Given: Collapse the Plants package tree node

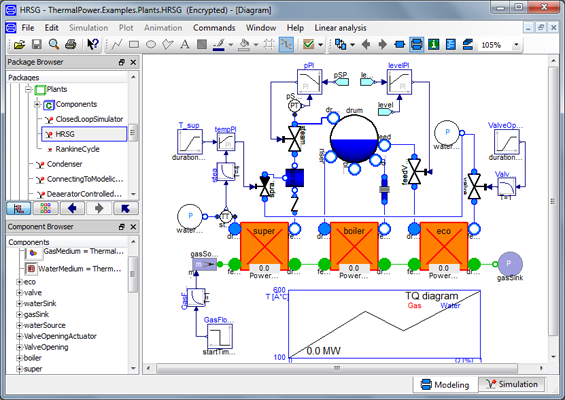Looking at the screenshot, I should (28, 89).
